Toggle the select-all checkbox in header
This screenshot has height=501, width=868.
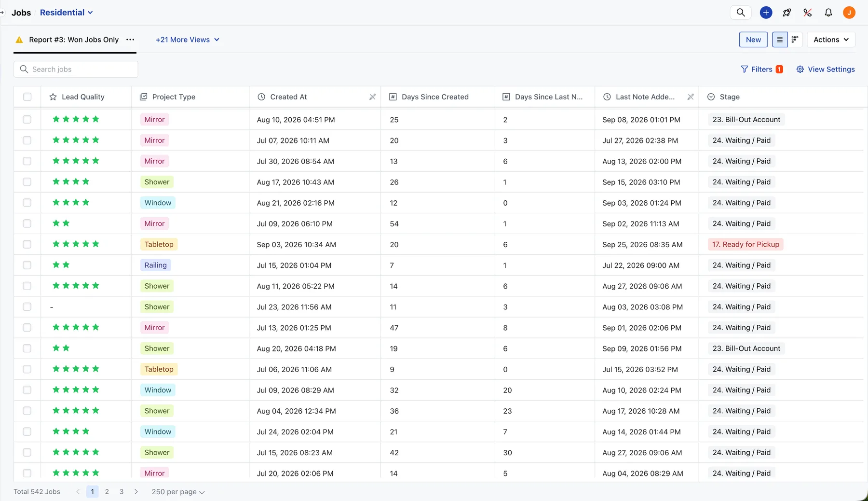(27, 97)
